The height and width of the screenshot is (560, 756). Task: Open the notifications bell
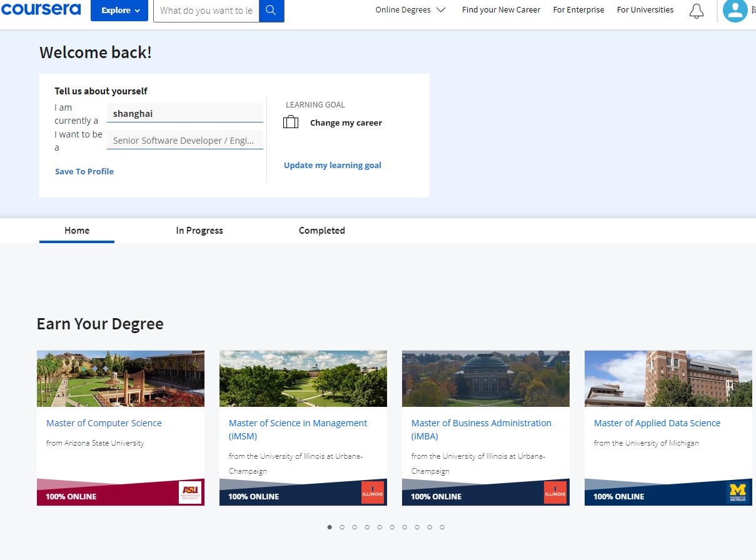click(x=696, y=11)
